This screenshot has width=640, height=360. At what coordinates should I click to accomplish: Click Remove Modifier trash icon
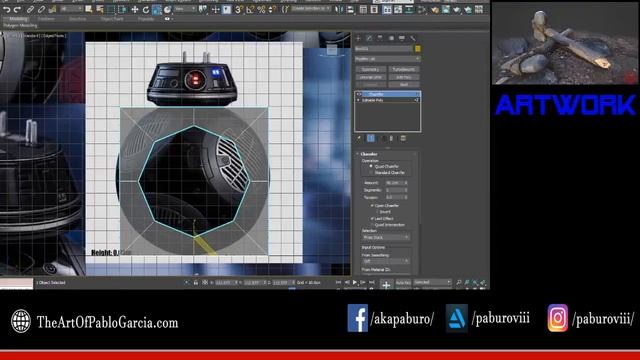[x=391, y=139]
